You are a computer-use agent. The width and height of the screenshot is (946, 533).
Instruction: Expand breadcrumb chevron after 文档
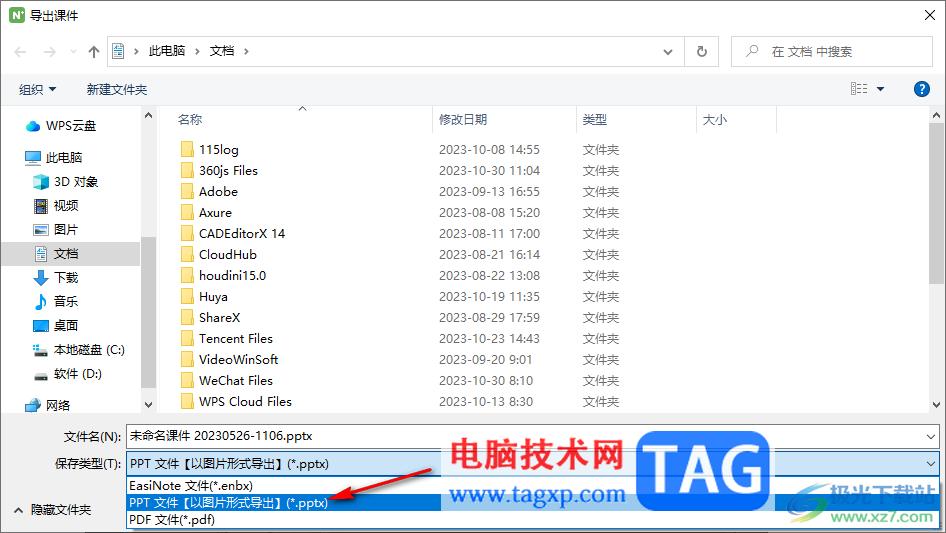246,51
